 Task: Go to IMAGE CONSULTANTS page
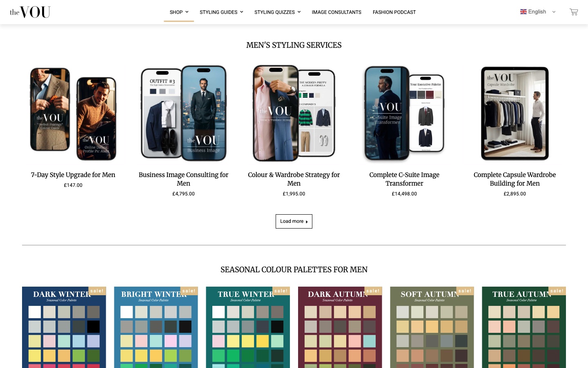coord(336,12)
